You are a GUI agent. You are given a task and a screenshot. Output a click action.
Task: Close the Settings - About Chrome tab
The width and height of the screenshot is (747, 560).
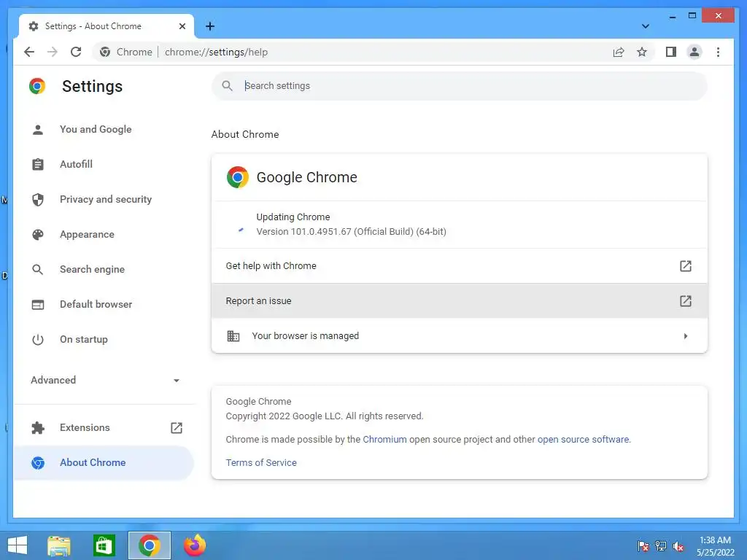point(182,26)
